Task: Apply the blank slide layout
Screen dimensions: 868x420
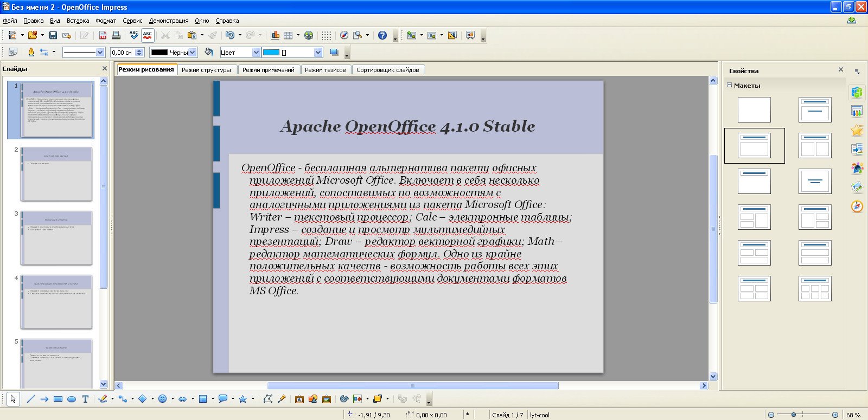Action: [x=754, y=109]
